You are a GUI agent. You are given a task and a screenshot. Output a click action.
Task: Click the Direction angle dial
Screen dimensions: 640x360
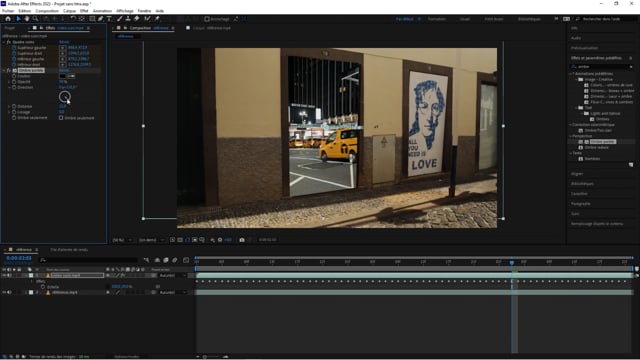(x=64, y=97)
